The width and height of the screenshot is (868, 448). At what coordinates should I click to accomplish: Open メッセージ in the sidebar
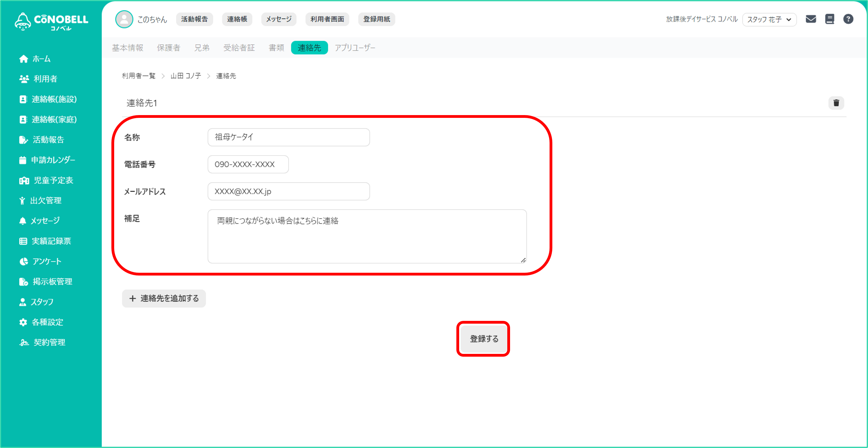pyautogui.click(x=39, y=221)
